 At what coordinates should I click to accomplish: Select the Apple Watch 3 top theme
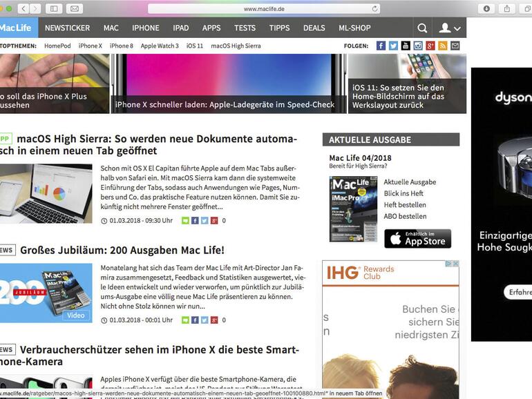[x=160, y=46]
